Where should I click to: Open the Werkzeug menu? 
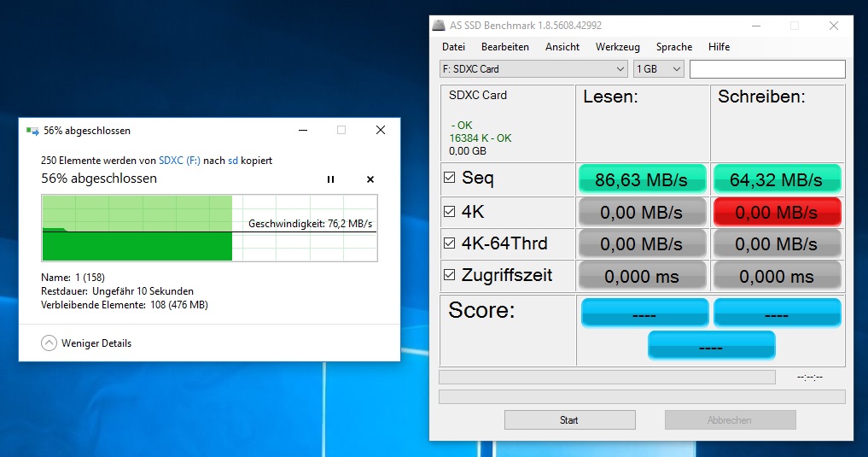617,47
